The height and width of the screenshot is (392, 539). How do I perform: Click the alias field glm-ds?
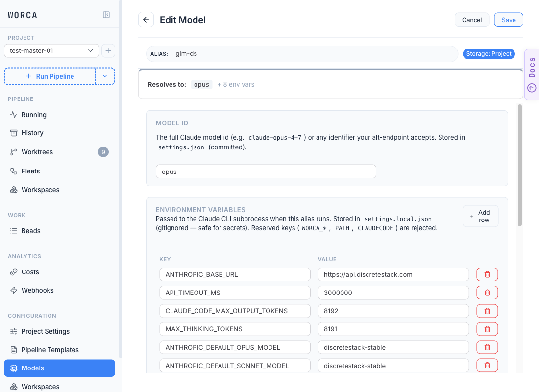[302, 54]
